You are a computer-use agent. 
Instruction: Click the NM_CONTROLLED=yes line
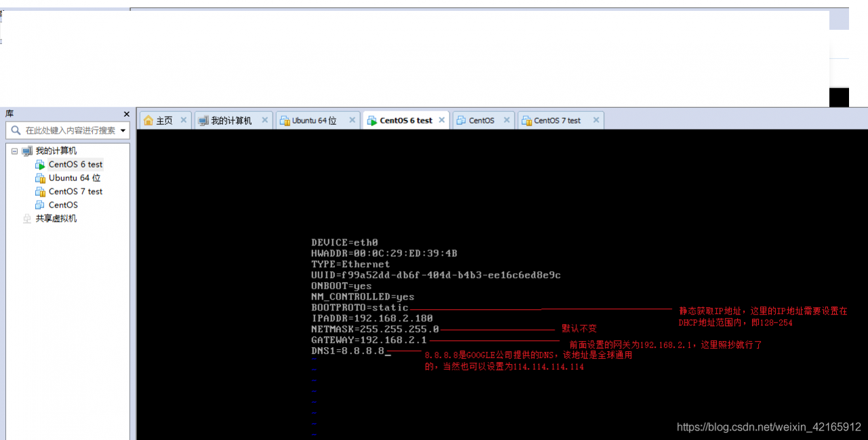pos(363,296)
